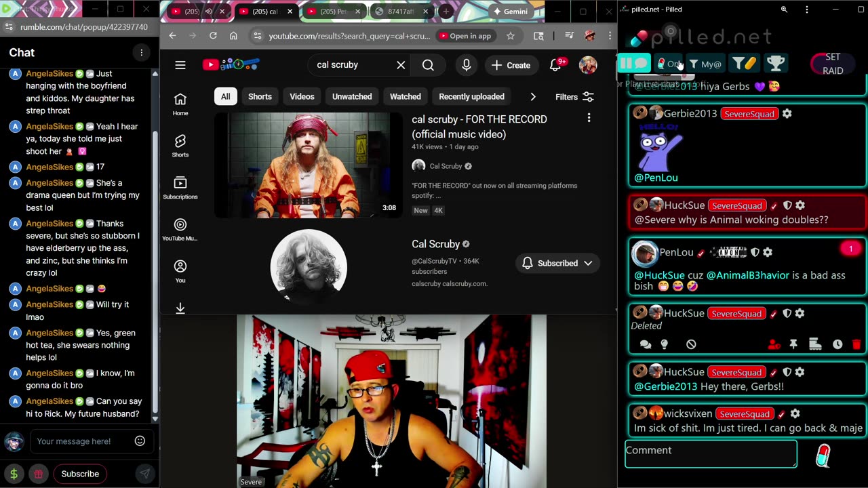The height and width of the screenshot is (488, 868).
Task: Open the You page in sidebar
Action: [x=180, y=271]
